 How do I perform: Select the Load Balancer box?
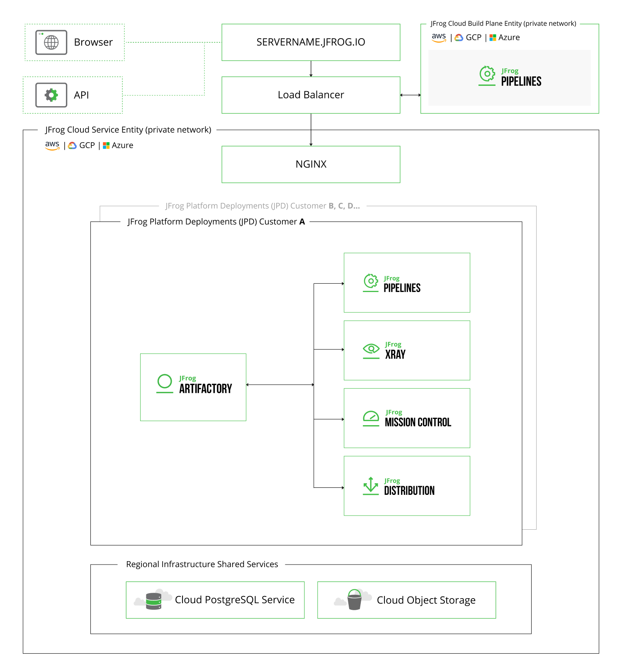pyautogui.click(x=311, y=95)
